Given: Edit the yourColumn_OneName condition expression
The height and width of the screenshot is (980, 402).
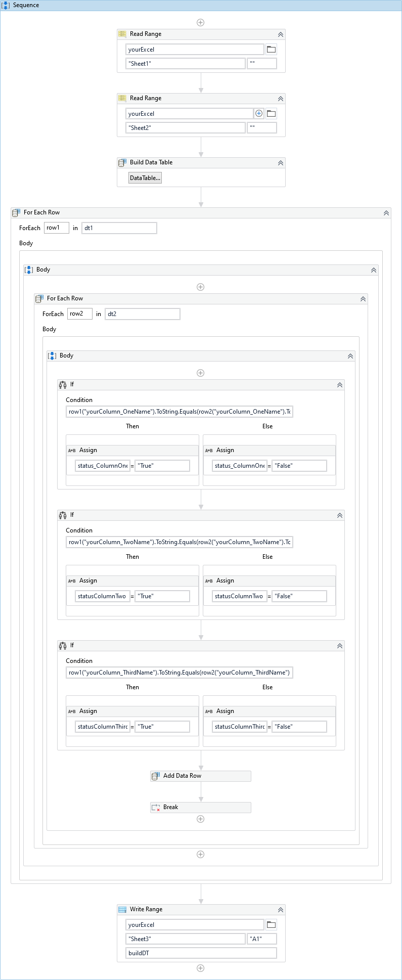Looking at the screenshot, I should (180, 412).
